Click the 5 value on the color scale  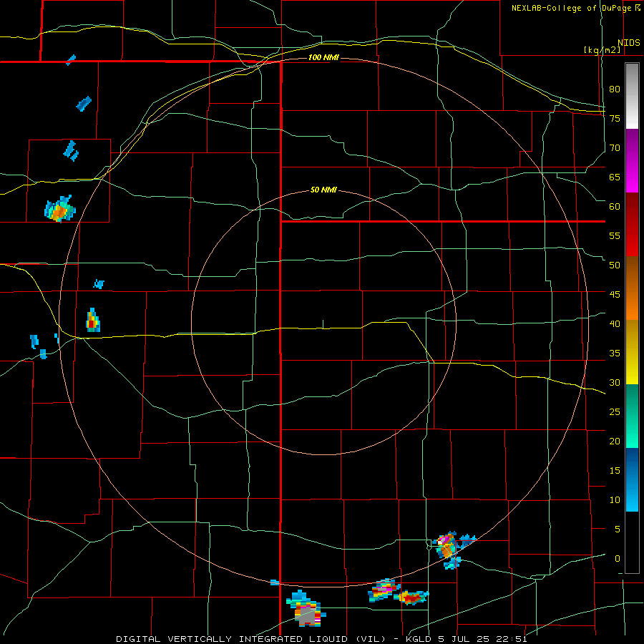pyautogui.click(x=617, y=530)
